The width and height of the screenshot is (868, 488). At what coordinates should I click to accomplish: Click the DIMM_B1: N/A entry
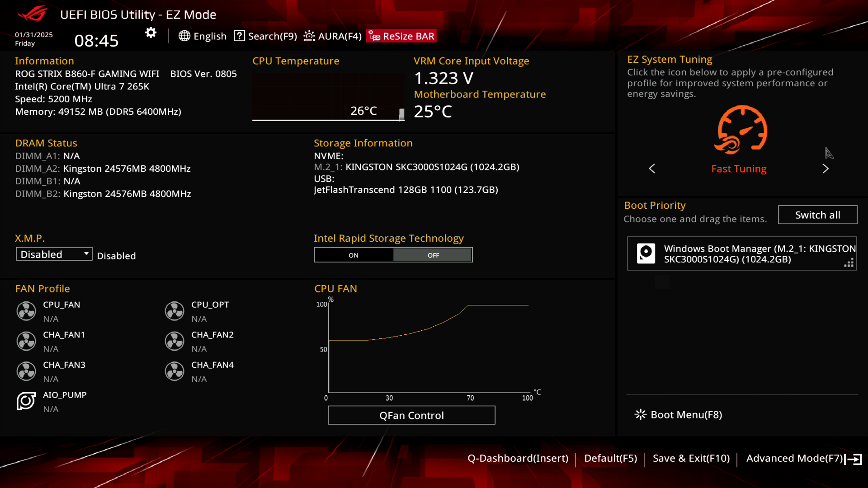(47, 181)
